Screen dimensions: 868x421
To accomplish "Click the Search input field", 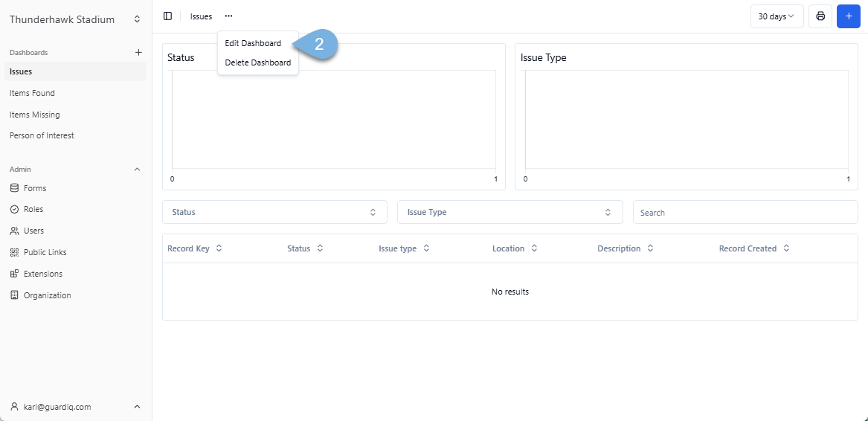I will click(745, 212).
